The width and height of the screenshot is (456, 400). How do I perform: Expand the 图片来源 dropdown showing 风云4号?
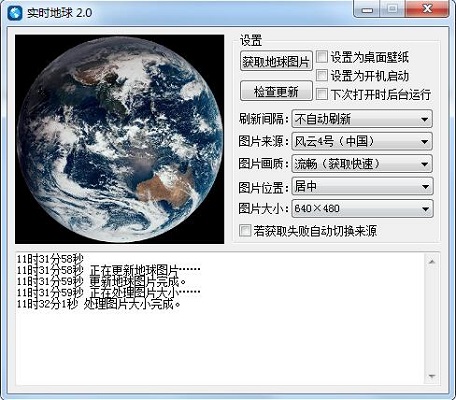(362, 141)
